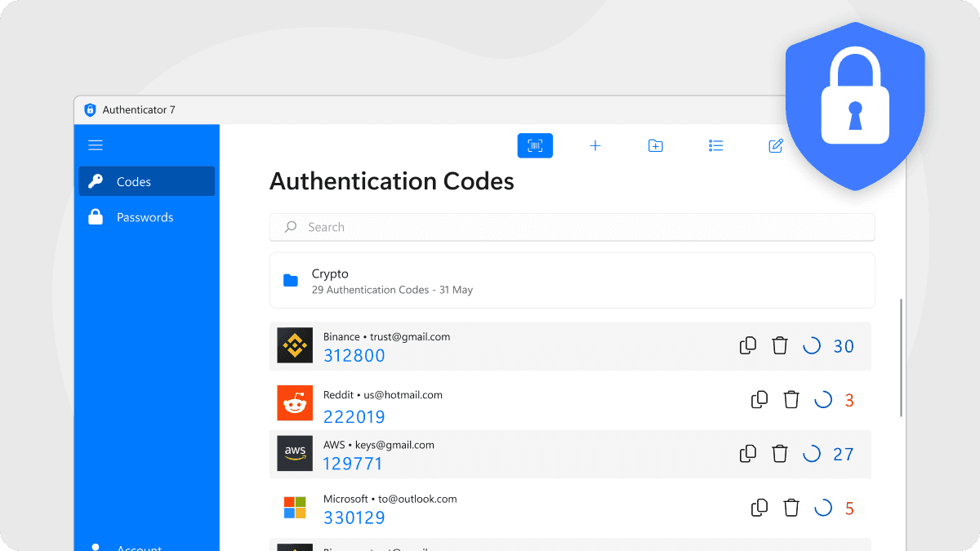This screenshot has width=980, height=551.
Task: Click code 330129
Action: (354, 518)
